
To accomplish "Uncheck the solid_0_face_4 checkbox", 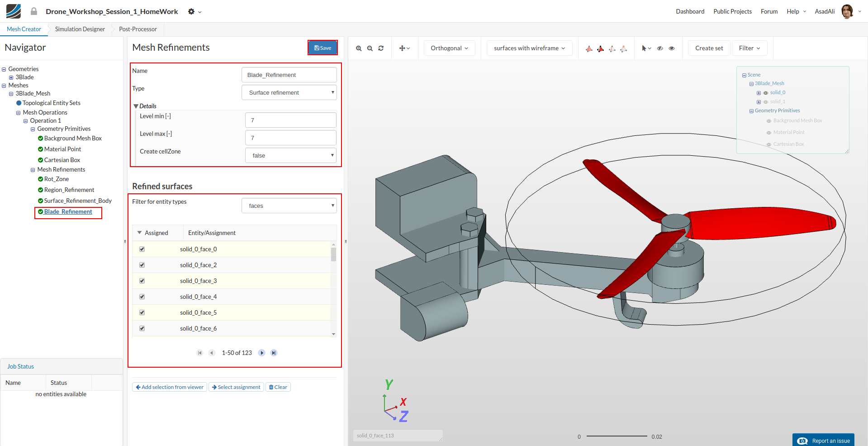I will (142, 297).
